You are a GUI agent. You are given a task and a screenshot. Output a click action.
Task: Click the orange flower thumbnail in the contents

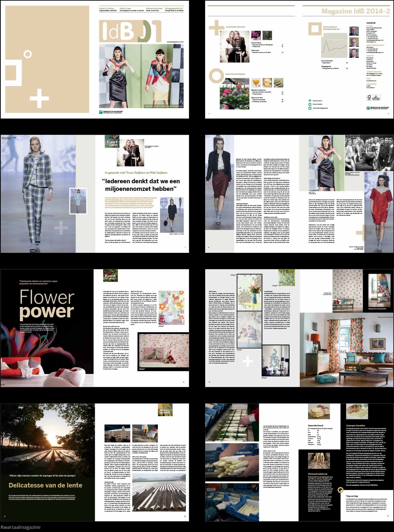[256, 83]
